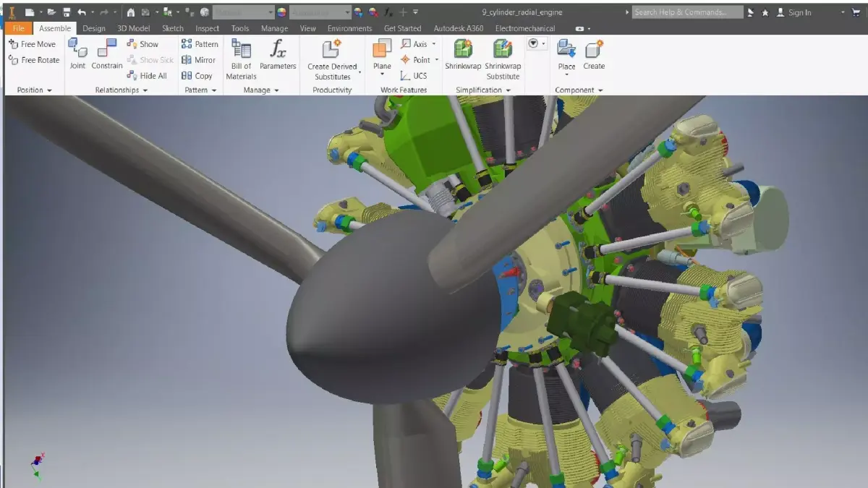Switch to the Get Started tab
This screenshot has height=488, width=868.
point(402,28)
